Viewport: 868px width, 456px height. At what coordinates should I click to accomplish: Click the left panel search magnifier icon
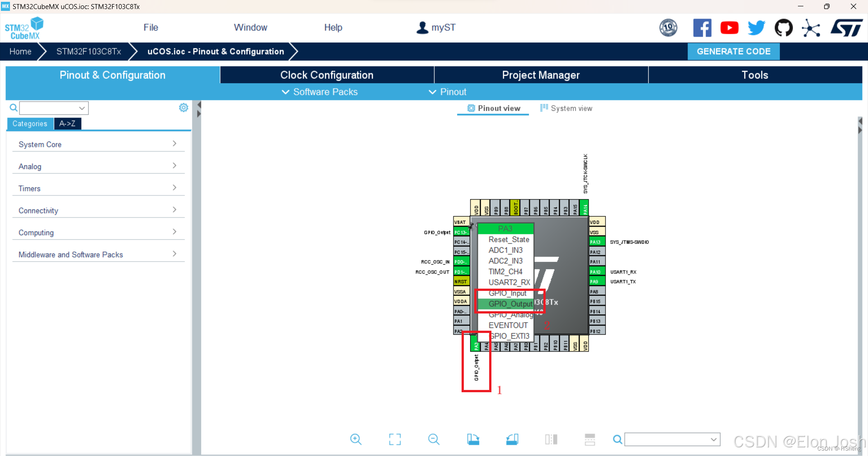pyautogui.click(x=14, y=108)
